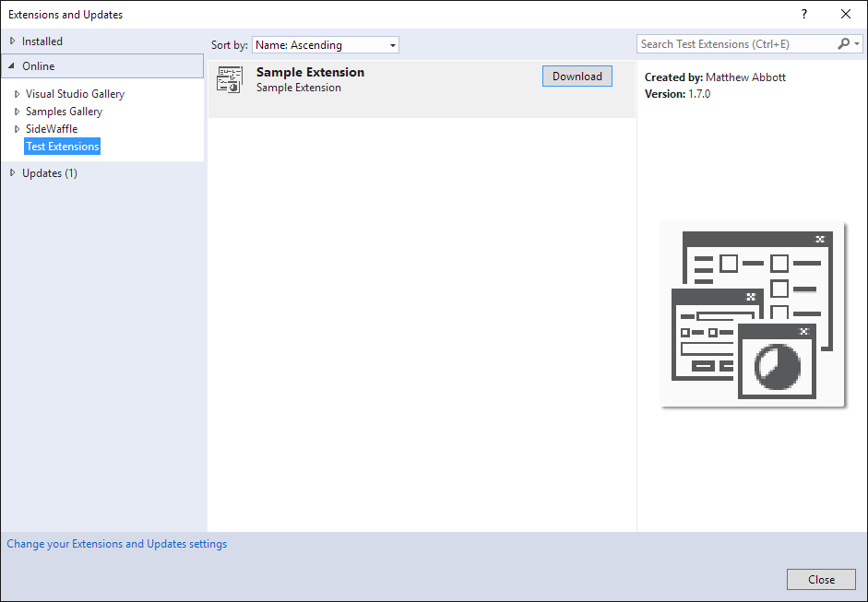Open Change your Extensions and Updates settings
Image resolution: width=868 pixels, height=602 pixels.
[117, 544]
